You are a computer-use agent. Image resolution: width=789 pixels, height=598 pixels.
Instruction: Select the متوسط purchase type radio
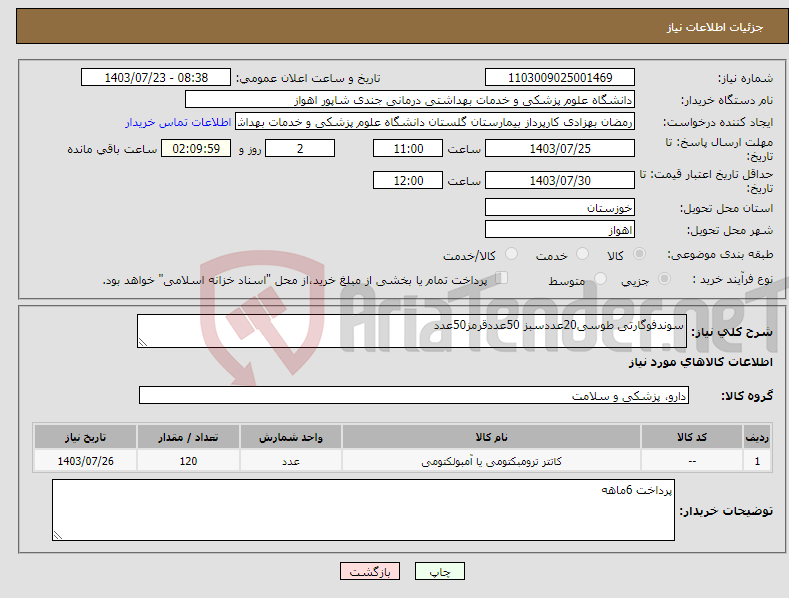[x=600, y=279]
